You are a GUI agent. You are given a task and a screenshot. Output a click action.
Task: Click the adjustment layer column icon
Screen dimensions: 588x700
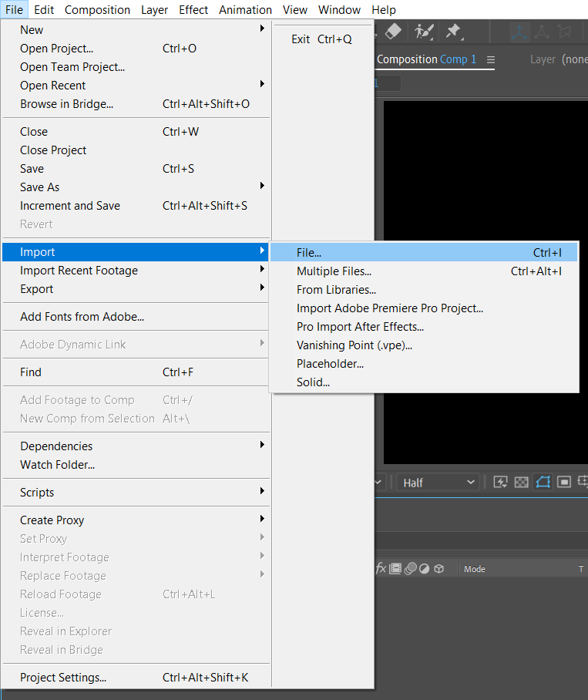[x=425, y=568]
